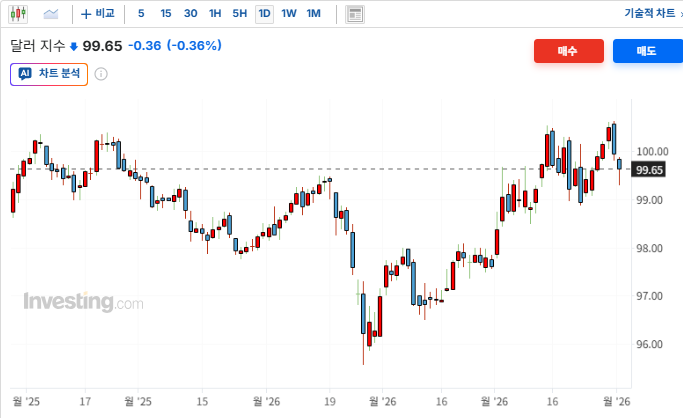Click the blue 매도 sell button
This screenshot has height=418, width=683.
pos(648,51)
